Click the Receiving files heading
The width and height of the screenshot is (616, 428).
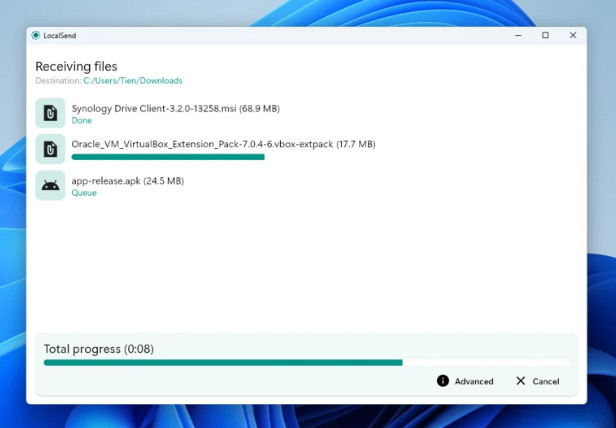[76, 66]
